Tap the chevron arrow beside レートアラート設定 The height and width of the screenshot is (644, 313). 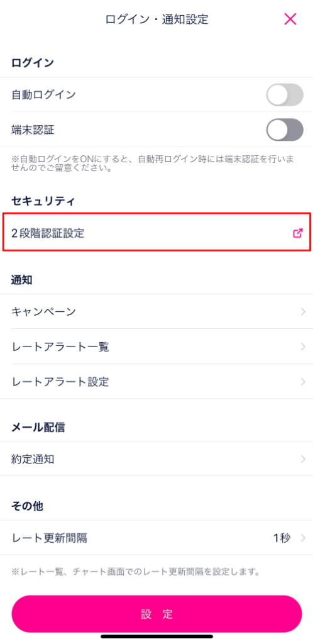click(x=303, y=382)
